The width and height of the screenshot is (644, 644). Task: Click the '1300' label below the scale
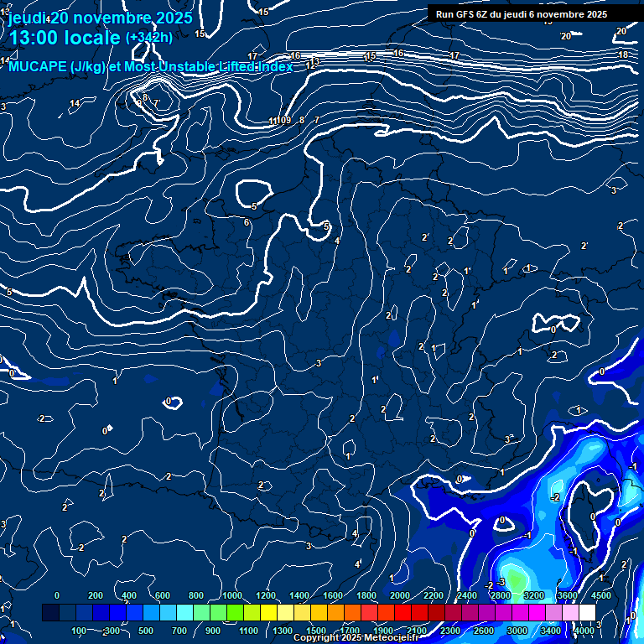[x=283, y=631]
